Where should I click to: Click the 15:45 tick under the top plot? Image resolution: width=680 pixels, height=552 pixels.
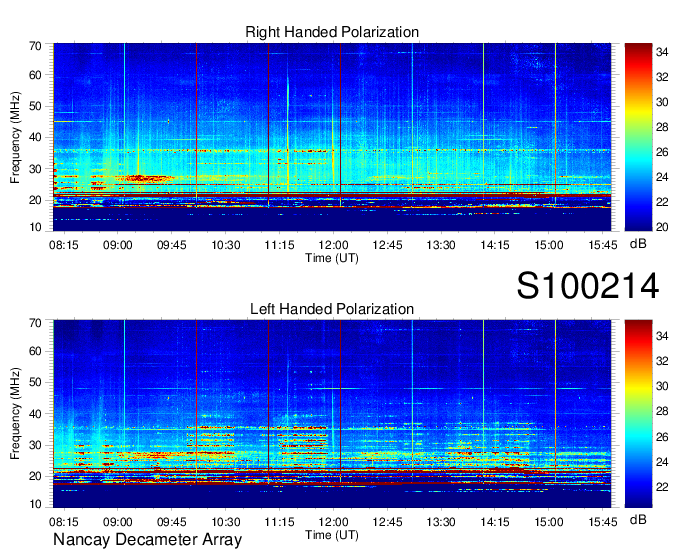[603, 245]
